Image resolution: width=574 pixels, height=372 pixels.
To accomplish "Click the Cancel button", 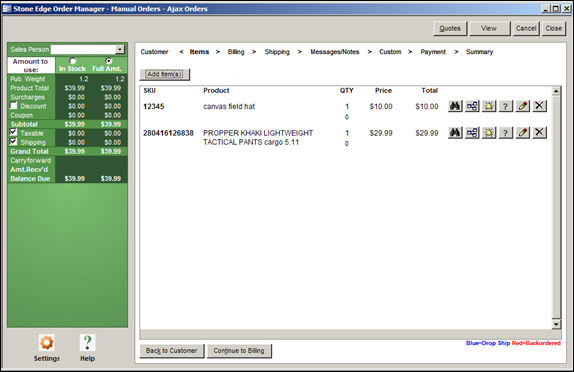I will 526,28.
